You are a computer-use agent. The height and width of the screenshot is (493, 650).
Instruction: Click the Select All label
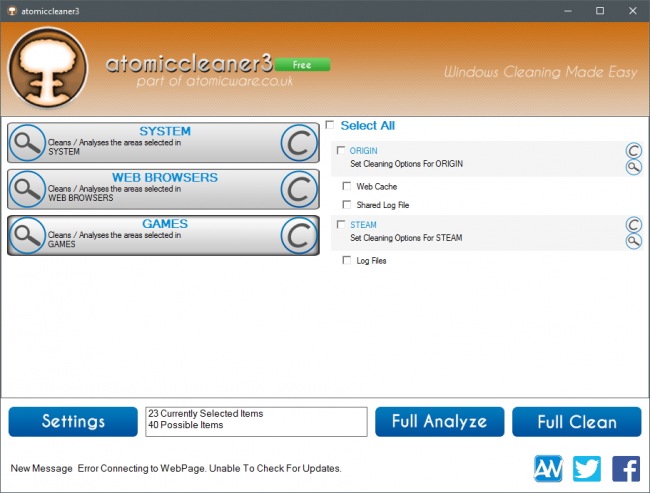(x=368, y=126)
